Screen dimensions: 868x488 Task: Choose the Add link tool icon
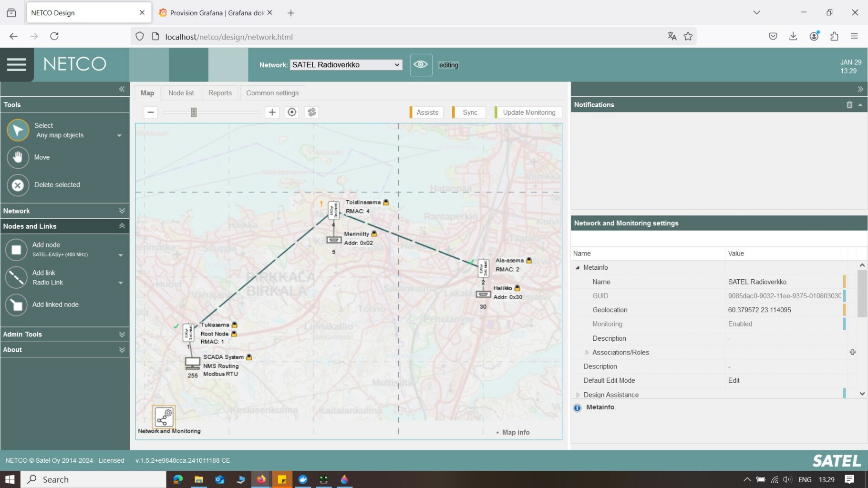pyautogui.click(x=16, y=277)
